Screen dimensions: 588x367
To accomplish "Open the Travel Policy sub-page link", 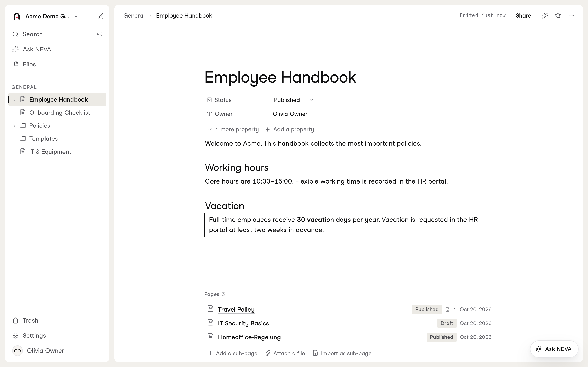I will tap(236, 309).
